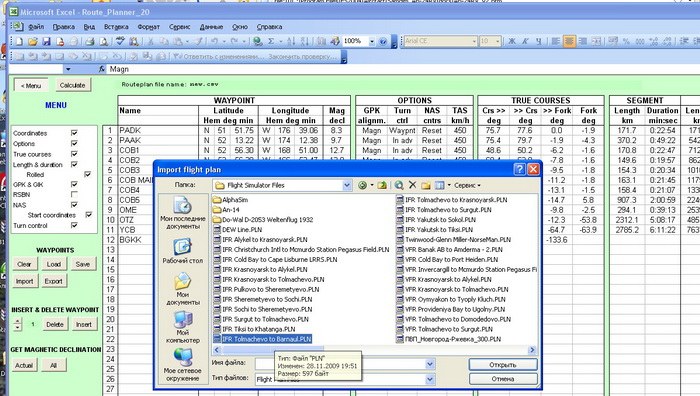700x396 pixels.
Task: Click the Up One Level folder icon
Action: click(x=382, y=185)
